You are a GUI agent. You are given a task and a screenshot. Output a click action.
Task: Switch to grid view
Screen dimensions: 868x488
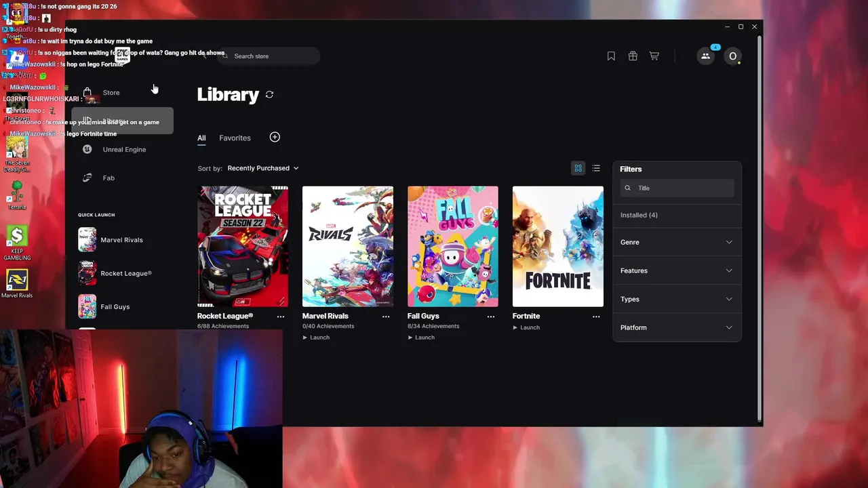pos(578,168)
